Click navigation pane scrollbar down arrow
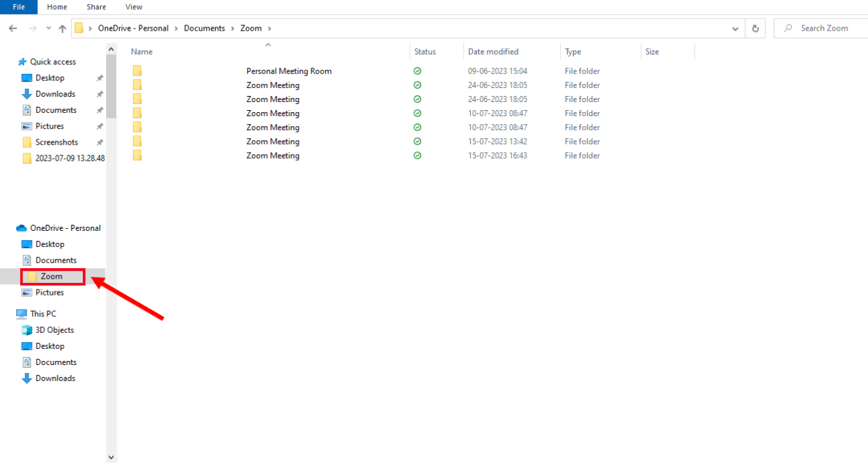This screenshot has height=467, width=868. [111, 458]
